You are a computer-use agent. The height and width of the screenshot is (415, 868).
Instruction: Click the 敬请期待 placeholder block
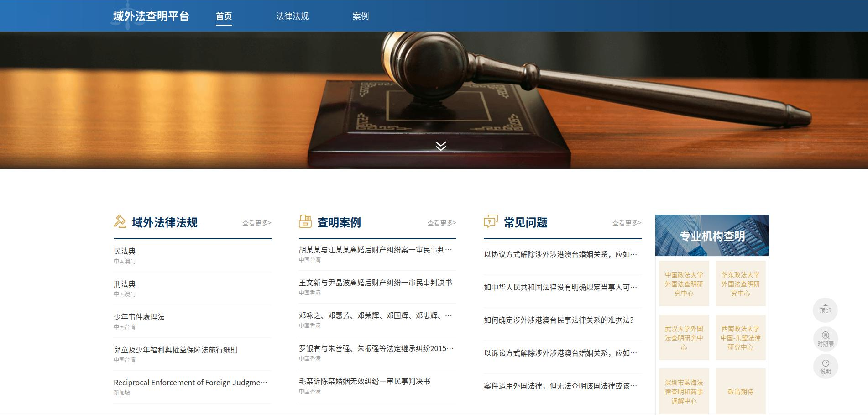[x=741, y=391]
